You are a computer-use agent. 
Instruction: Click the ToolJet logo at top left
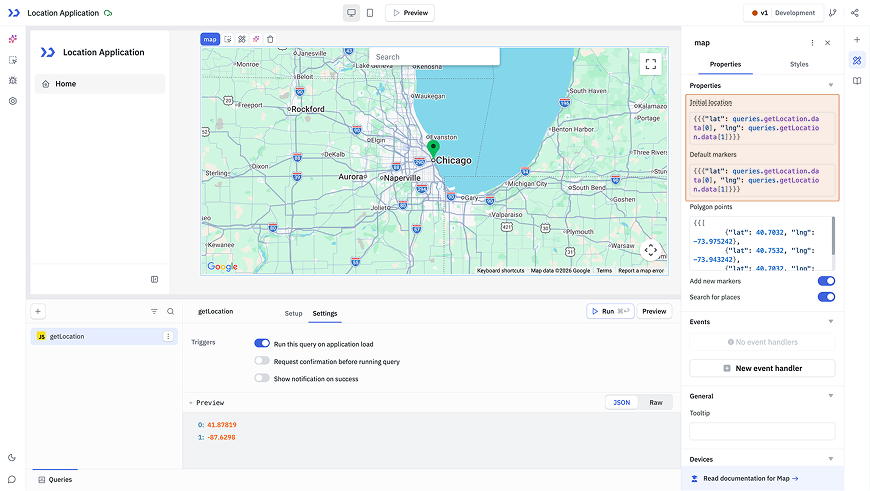click(x=13, y=13)
